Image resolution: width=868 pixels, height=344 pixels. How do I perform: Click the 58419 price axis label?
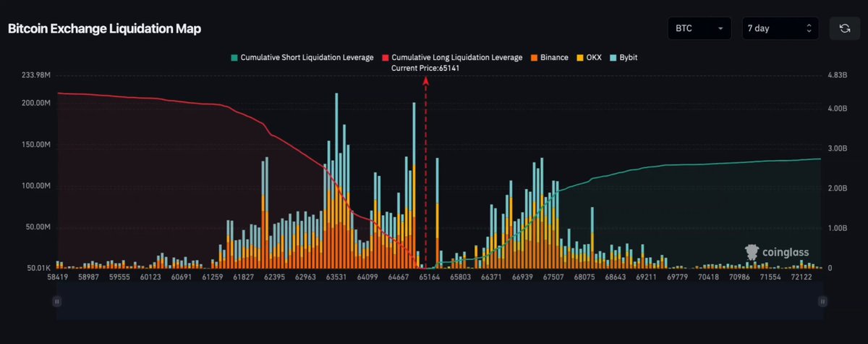(56, 277)
